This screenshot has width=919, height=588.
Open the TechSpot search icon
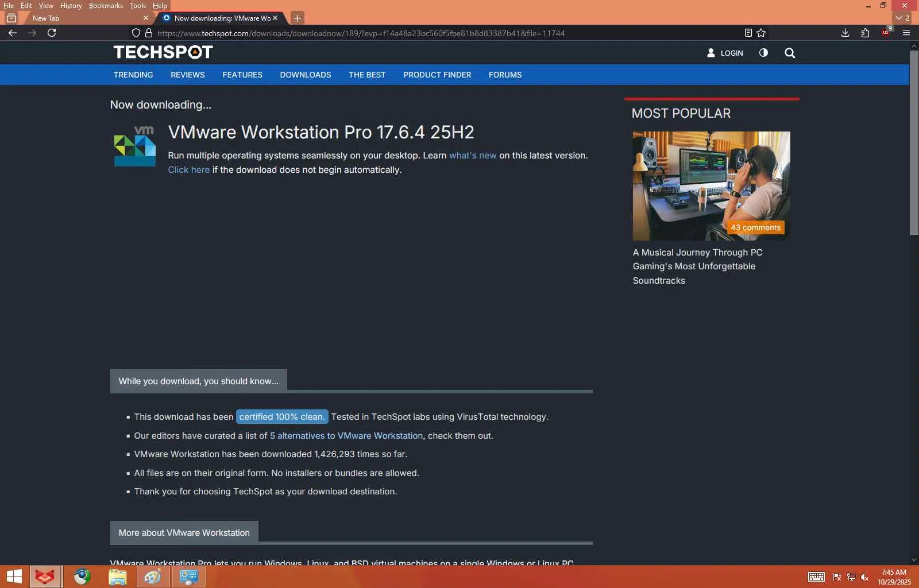pos(790,53)
